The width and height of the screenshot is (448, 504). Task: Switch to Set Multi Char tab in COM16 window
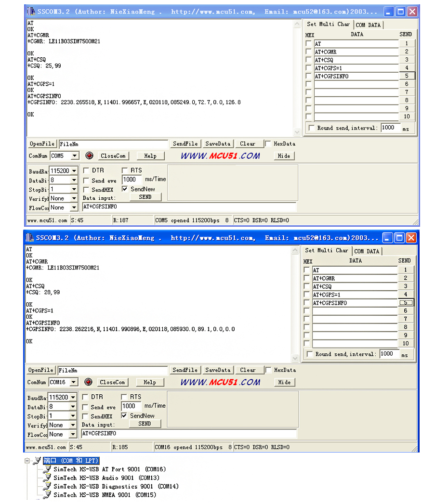[327, 250]
